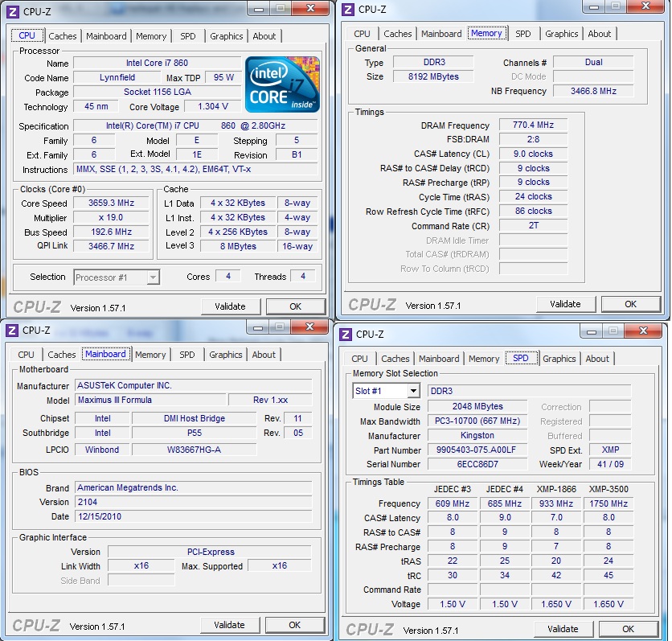The height and width of the screenshot is (641, 672).
Task: Click the Southbridge model value P55
Action: pyautogui.click(x=195, y=433)
